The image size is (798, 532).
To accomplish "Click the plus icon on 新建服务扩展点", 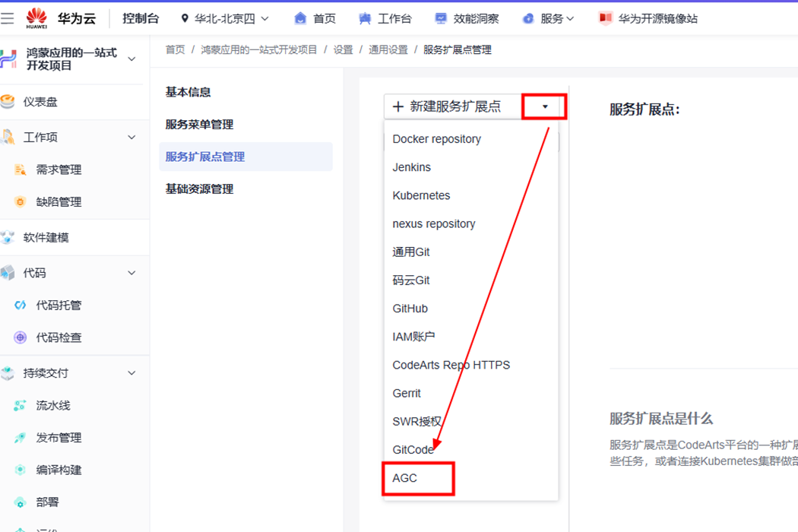I will [398, 106].
